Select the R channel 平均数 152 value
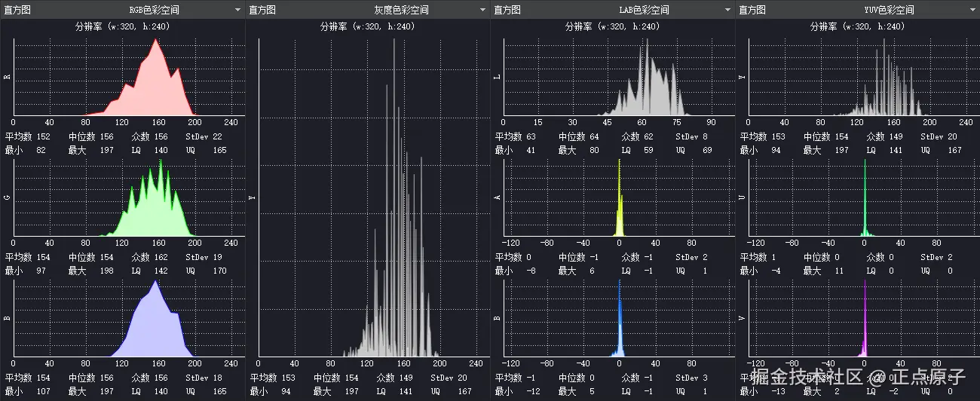The height and width of the screenshot is (401, 980). pos(43,137)
